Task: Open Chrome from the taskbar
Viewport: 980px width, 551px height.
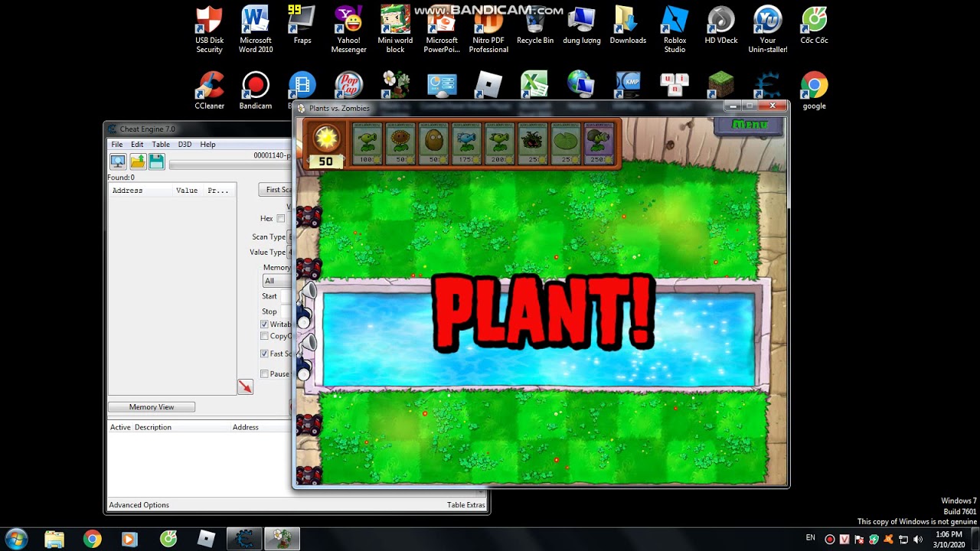Action: 93,540
